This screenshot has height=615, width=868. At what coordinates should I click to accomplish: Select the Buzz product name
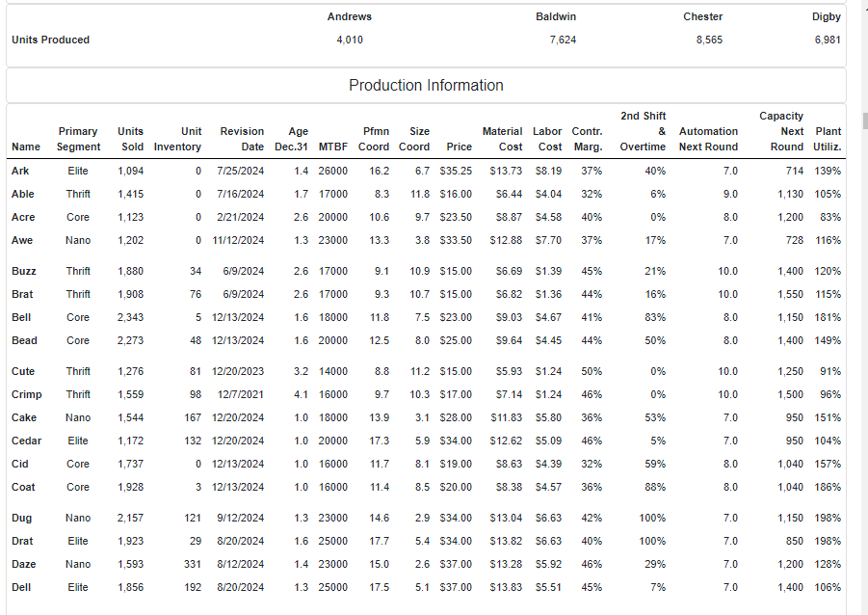click(x=24, y=271)
